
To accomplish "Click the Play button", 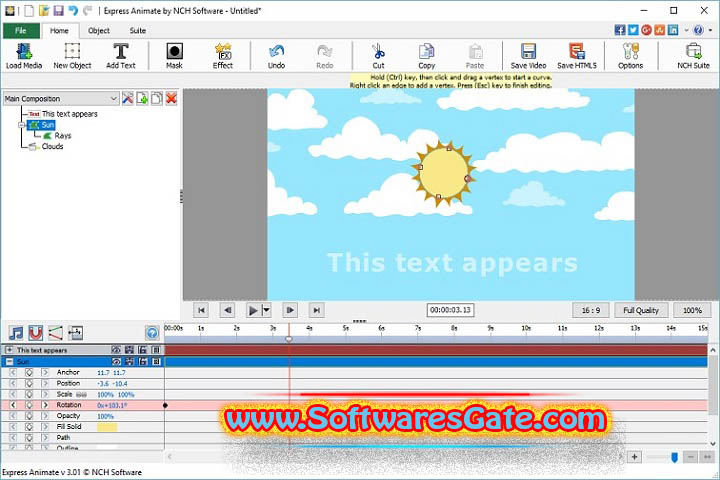I will (253, 310).
